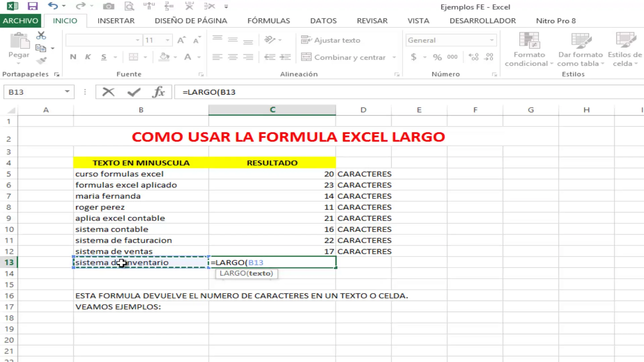Apply accounting $ number format

[414, 57]
